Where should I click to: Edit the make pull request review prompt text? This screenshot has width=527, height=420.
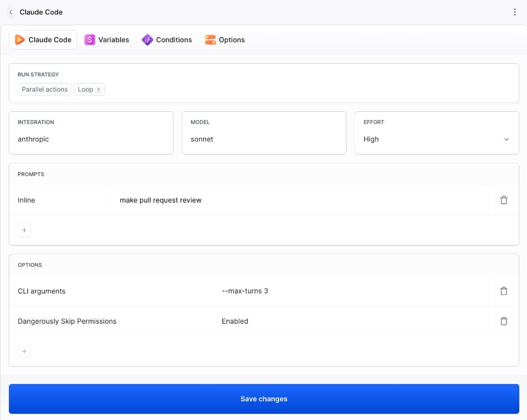pos(161,200)
